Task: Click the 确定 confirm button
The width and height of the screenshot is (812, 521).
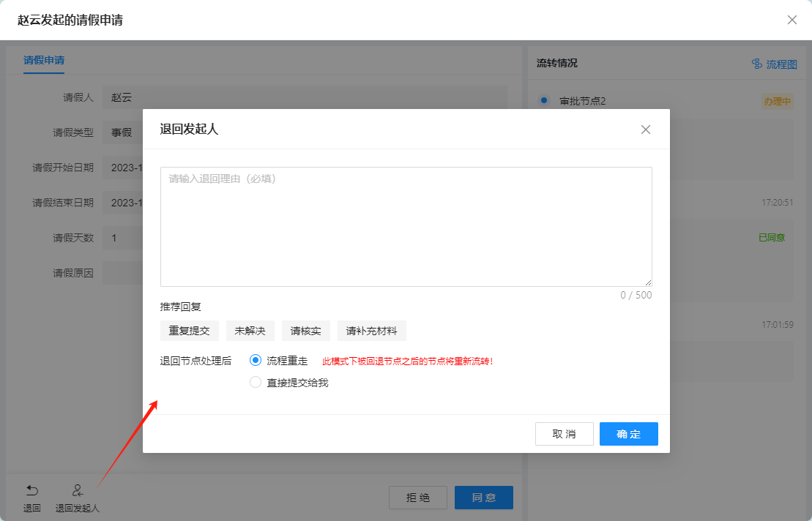Action: point(628,434)
